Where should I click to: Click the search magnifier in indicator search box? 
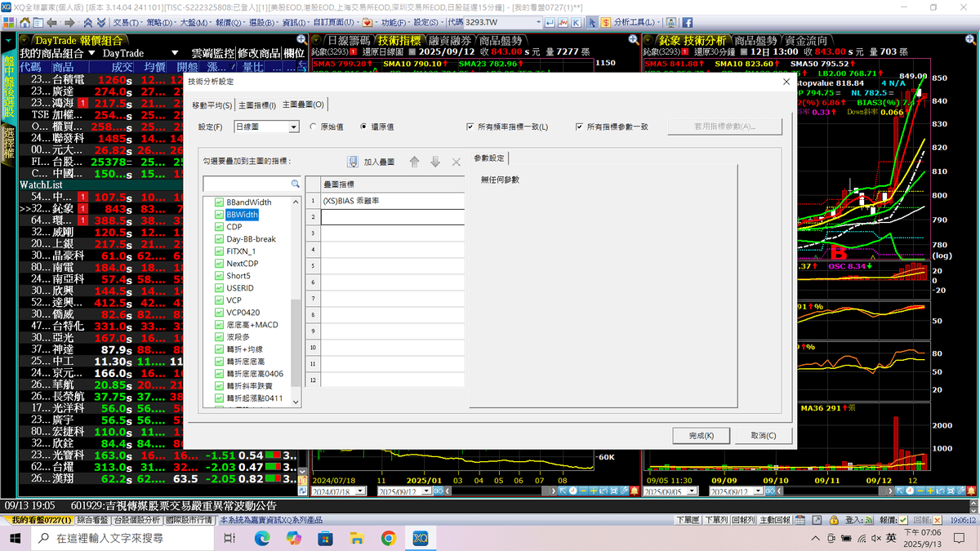point(295,184)
